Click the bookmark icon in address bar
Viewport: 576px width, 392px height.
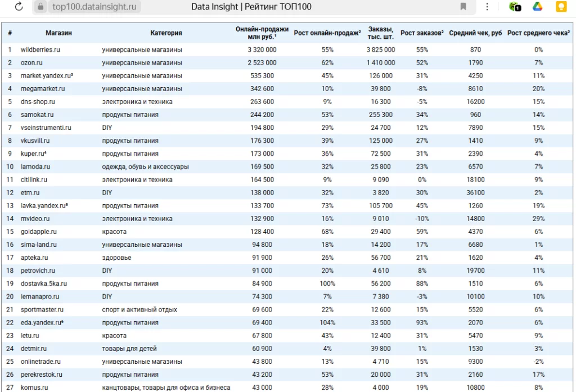tap(463, 7)
